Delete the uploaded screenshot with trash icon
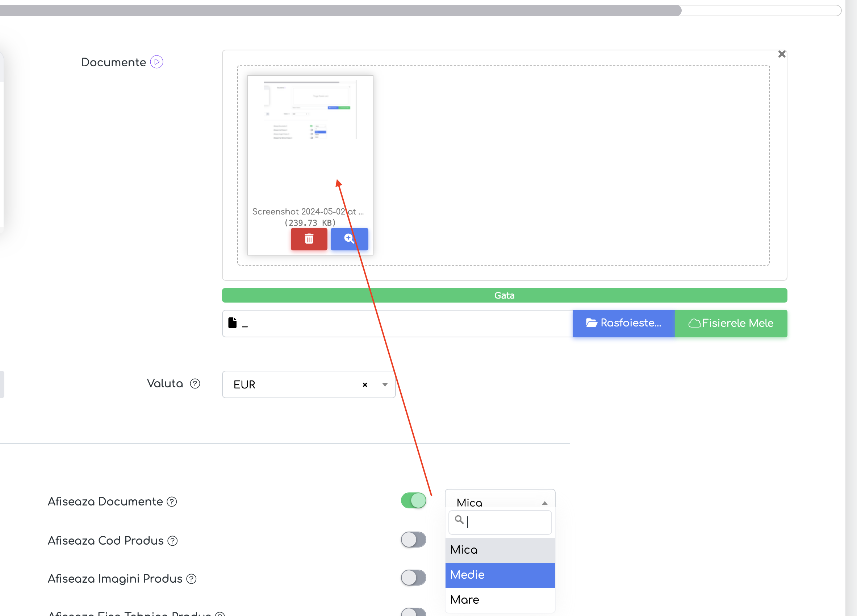Screen dimensions: 857x616 pos(309,239)
